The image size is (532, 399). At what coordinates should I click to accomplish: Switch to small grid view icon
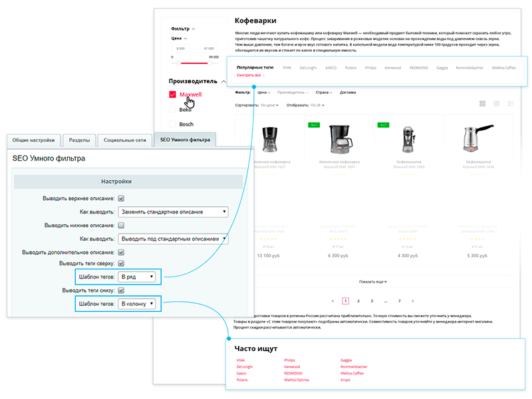[x=496, y=104]
